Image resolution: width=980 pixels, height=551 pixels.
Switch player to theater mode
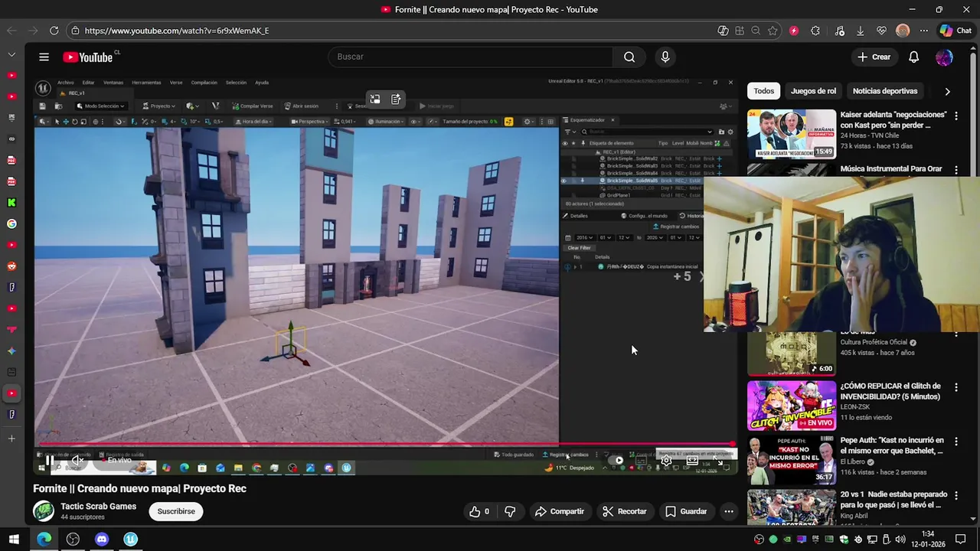coord(692,461)
